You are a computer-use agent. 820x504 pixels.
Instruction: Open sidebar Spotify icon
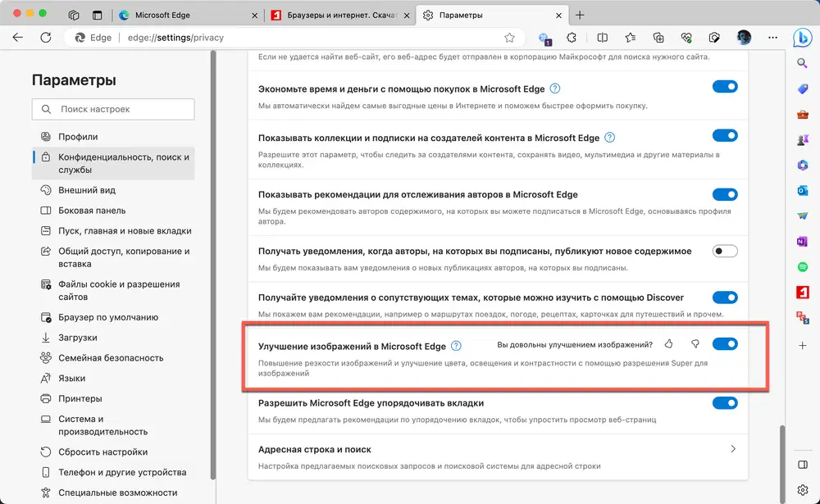[802, 267]
